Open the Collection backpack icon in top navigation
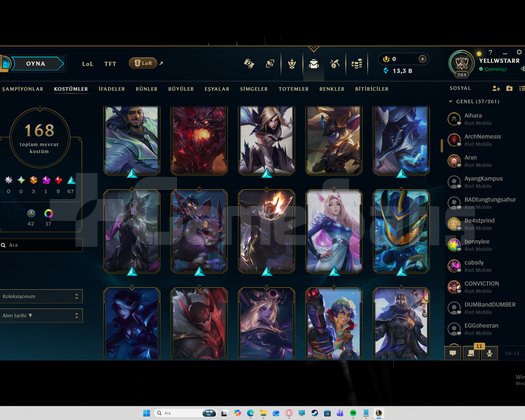525x420 pixels. pos(314,64)
